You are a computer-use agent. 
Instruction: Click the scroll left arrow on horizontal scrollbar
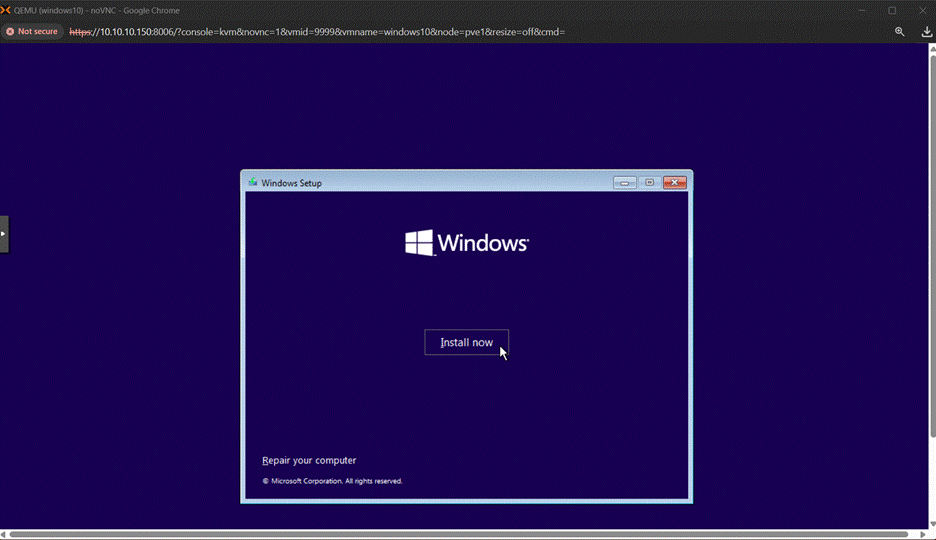tap(4, 535)
